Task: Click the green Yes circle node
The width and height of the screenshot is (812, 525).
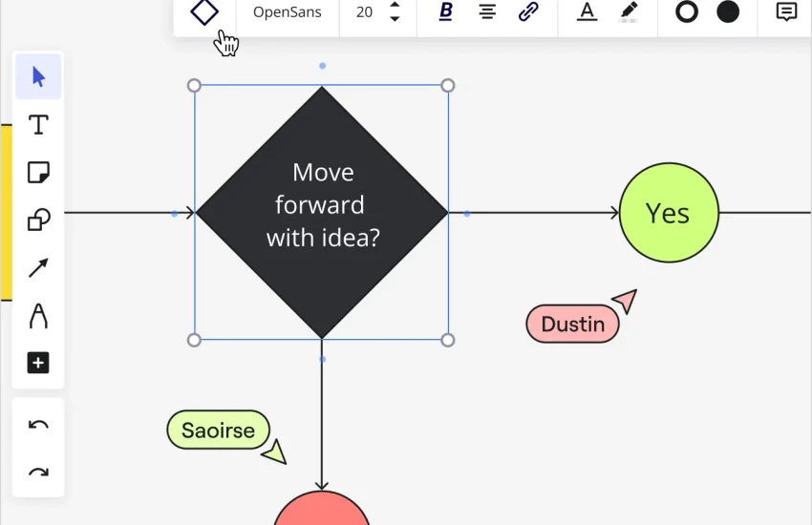Action: pos(668,213)
